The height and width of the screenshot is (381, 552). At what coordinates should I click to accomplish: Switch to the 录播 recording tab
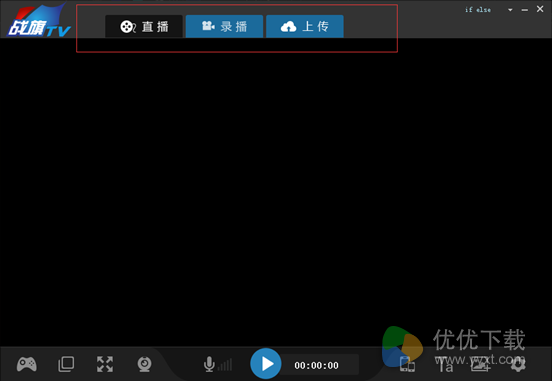coord(224,26)
